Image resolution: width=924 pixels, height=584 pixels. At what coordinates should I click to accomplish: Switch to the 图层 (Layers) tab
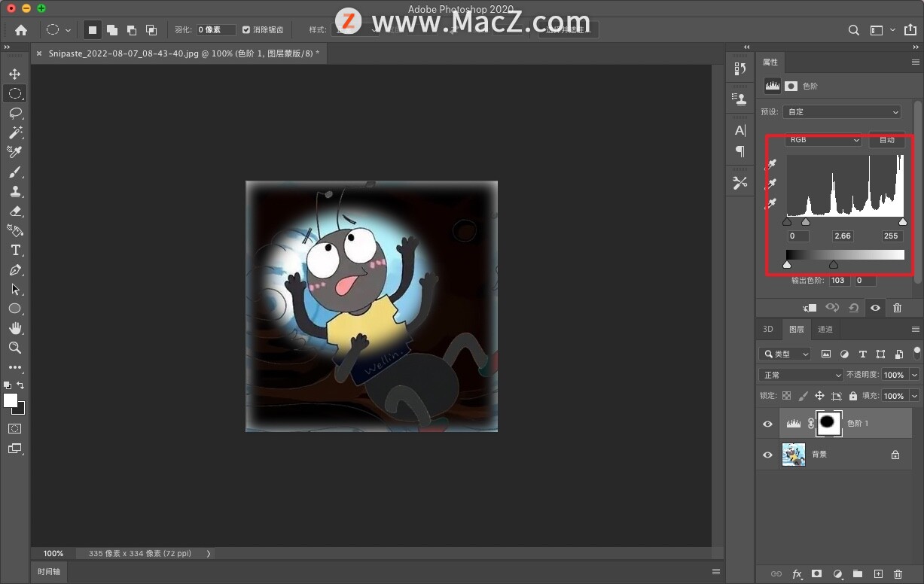(796, 330)
